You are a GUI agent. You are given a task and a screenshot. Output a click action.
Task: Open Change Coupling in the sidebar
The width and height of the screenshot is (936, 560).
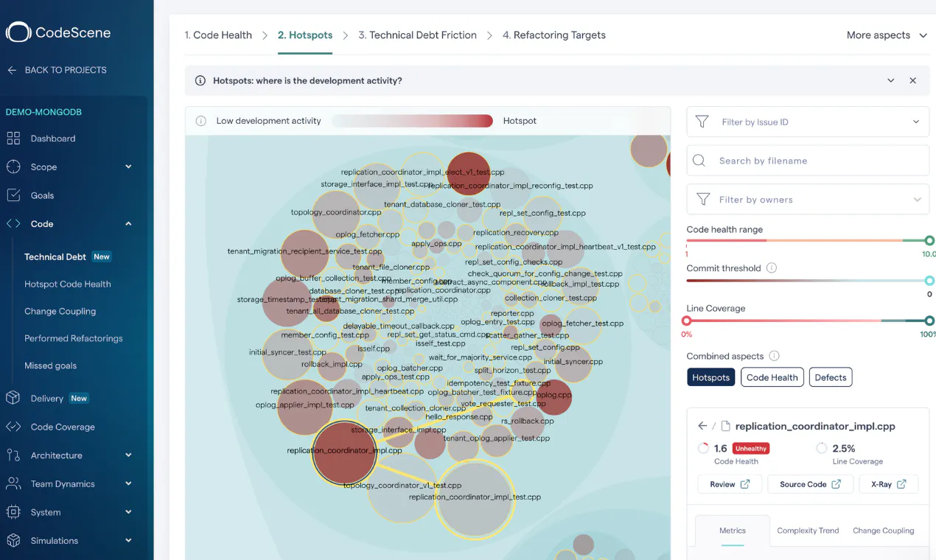tap(60, 311)
